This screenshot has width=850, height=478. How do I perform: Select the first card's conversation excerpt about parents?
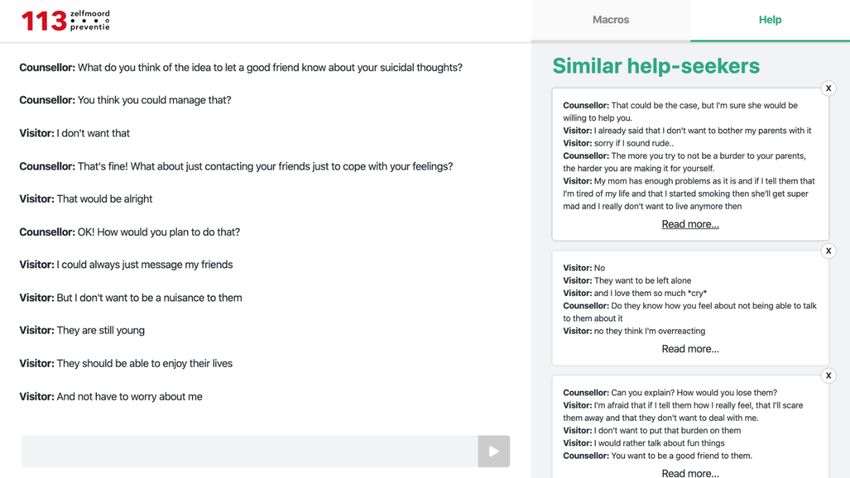click(690, 156)
